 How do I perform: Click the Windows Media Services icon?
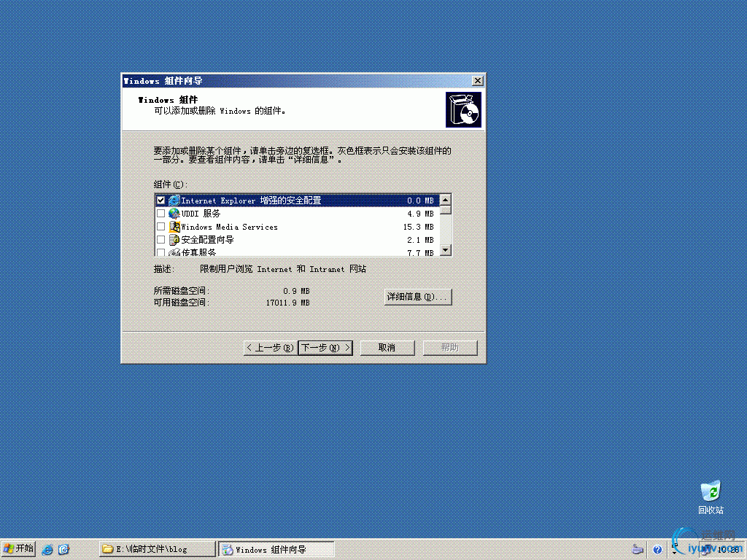tap(174, 227)
